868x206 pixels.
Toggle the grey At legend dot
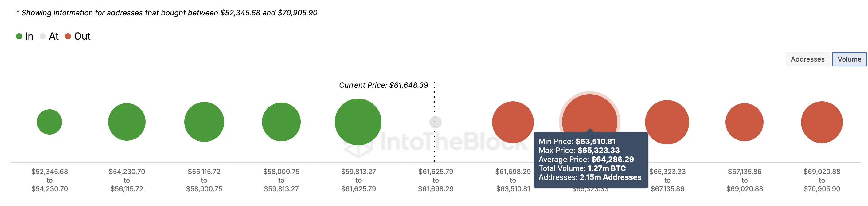coord(42,36)
